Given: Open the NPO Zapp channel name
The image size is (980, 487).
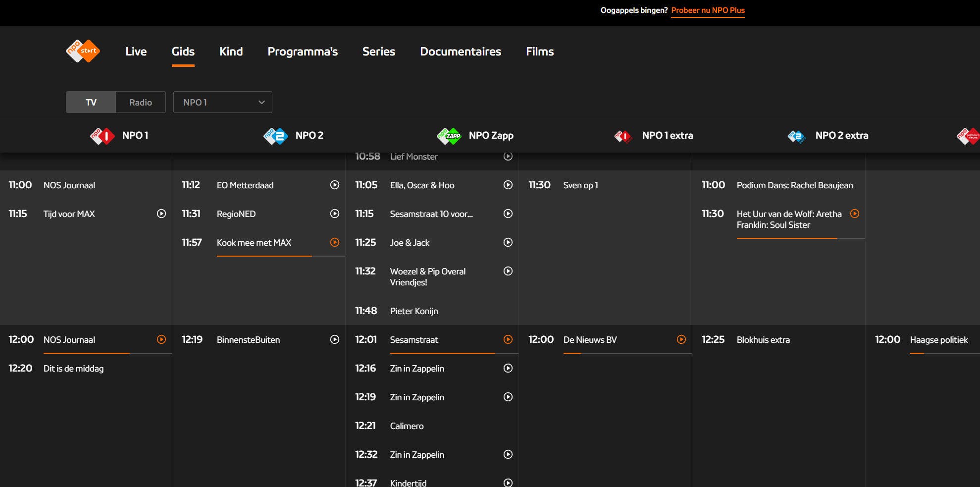Looking at the screenshot, I should pos(491,136).
